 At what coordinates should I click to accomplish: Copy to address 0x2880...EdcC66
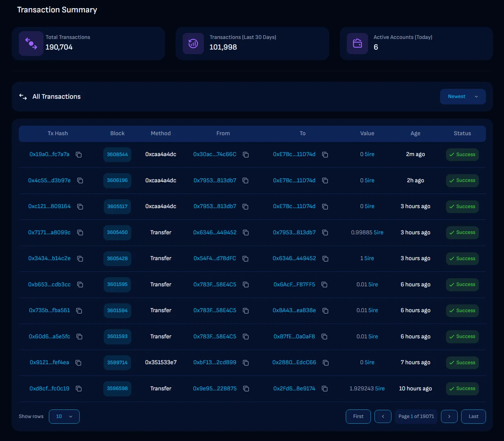(326, 363)
